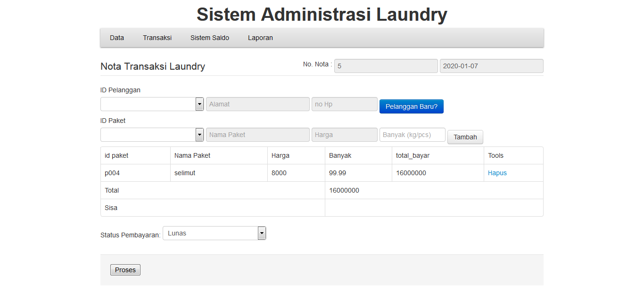Screen dimensions: 644x308
Task: Open the Status Pembayaran dropdown showing Lunas
Action: 212,233
